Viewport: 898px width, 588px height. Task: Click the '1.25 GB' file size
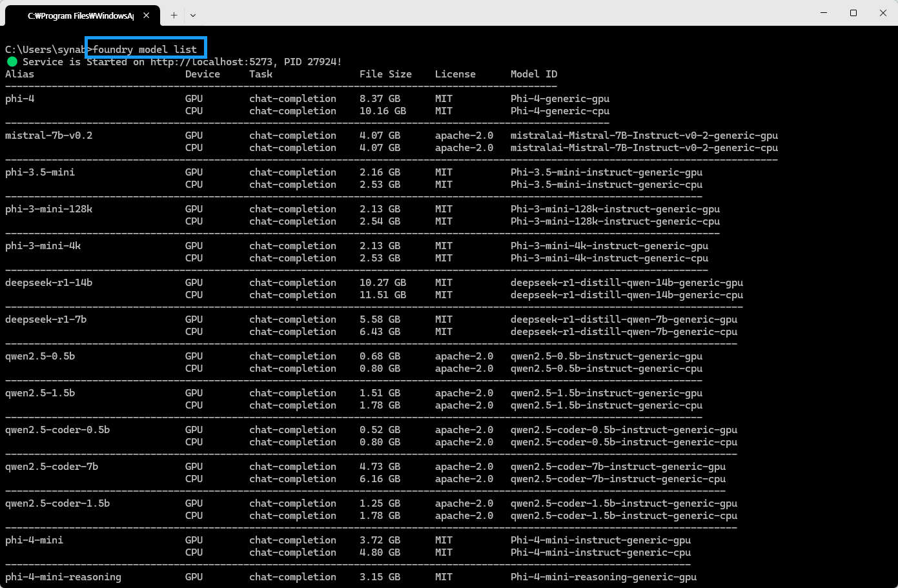point(380,503)
